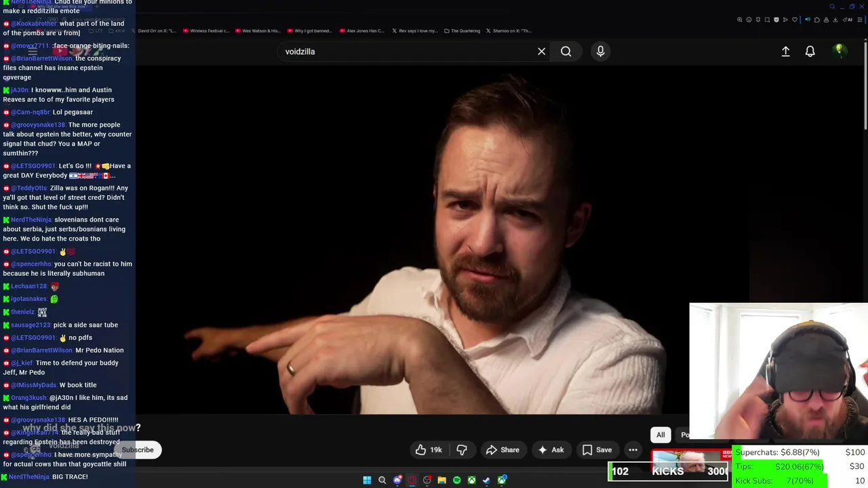
Task: Click the YouTube search magnifier button
Action: [x=566, y=52]
